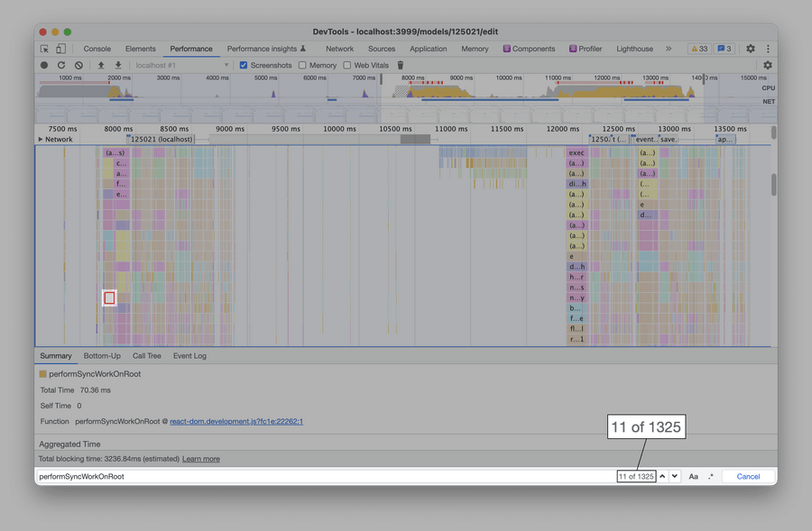Select the 'event..' network request bar

(645, 139)
